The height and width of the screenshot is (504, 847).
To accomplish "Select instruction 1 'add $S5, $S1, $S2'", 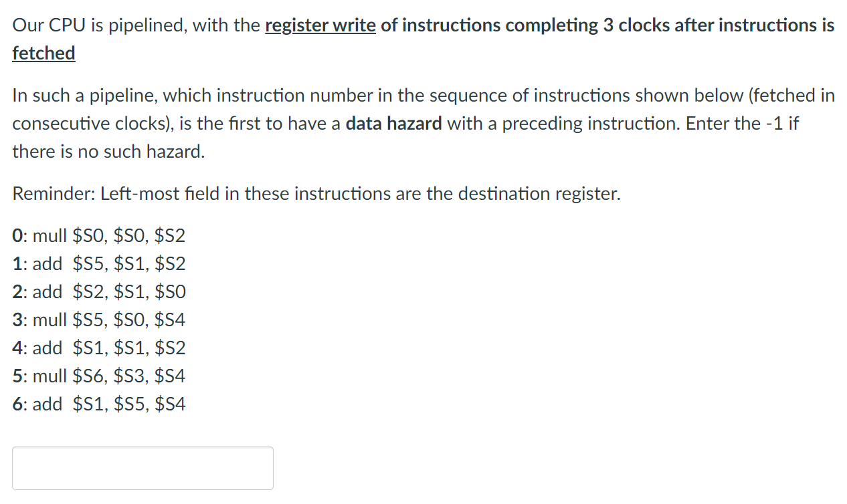I will click(99, 263).
